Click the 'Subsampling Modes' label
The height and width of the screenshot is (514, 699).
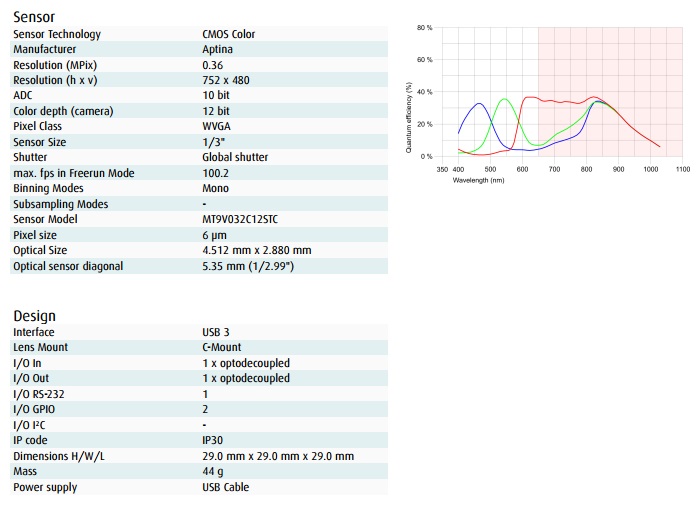[x=61, y=204]
